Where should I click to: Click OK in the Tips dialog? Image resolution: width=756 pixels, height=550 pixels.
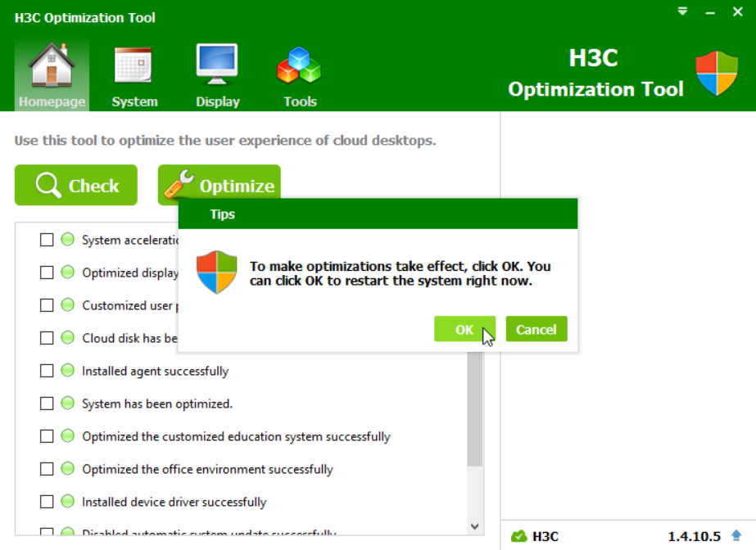[x=464, y=329]
